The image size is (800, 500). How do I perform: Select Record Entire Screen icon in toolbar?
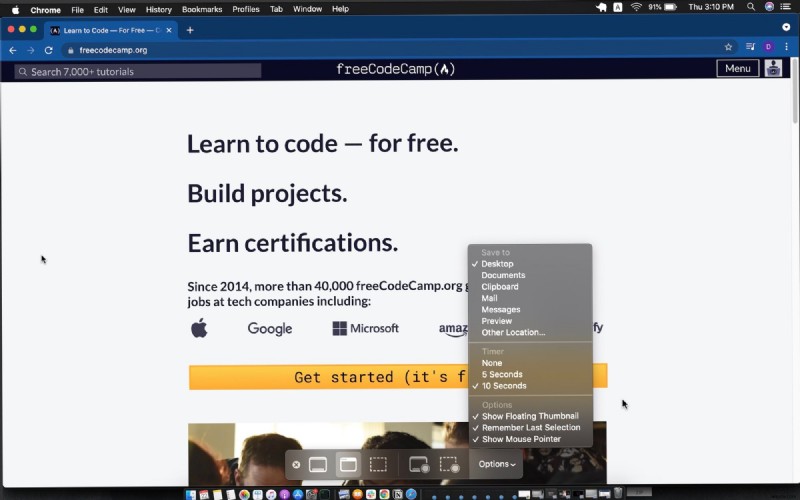(x=418, y=465)
